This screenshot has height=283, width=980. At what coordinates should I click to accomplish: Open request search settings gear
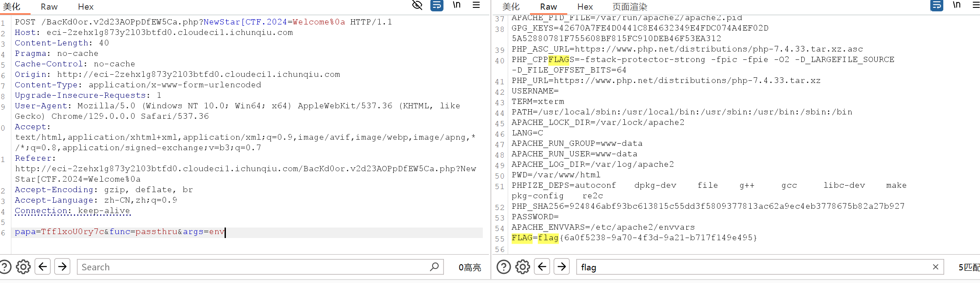coord(23,267)
